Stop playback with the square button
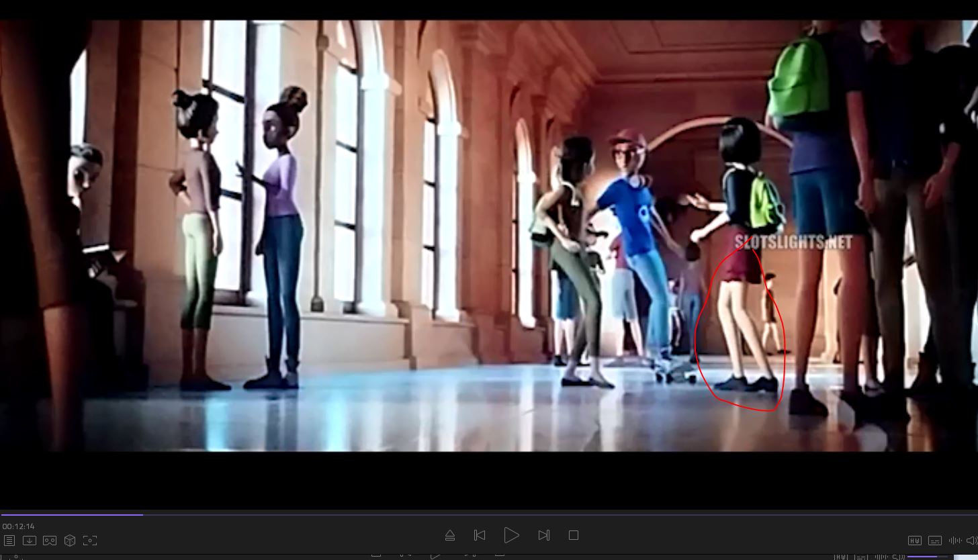Screen dimensions: 978x560 [x=574, y=535]
